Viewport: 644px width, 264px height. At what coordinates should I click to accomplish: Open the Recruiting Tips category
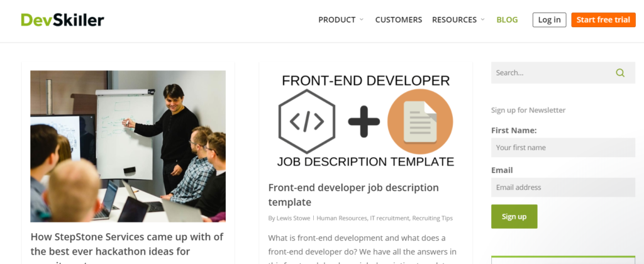point(432,219)
